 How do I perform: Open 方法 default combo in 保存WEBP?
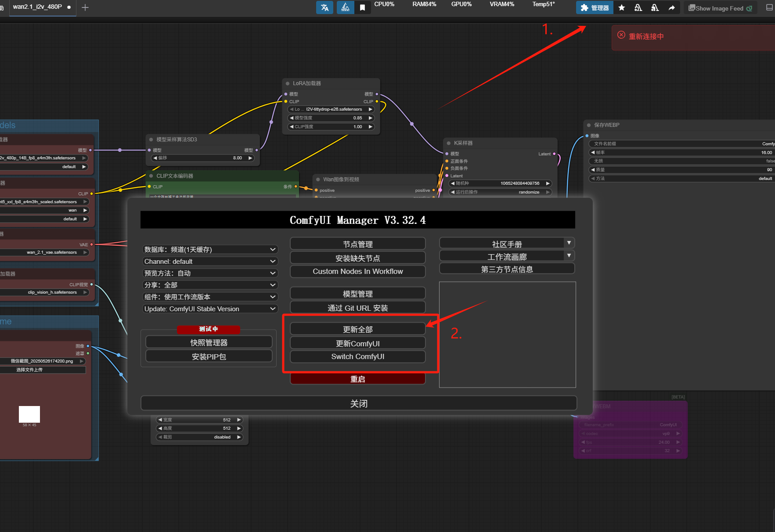(x=681, y=179)
